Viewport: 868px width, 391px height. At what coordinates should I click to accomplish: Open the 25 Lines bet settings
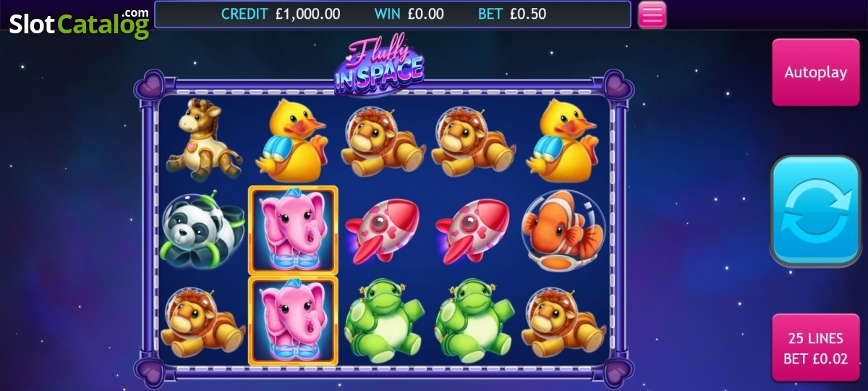816,348
